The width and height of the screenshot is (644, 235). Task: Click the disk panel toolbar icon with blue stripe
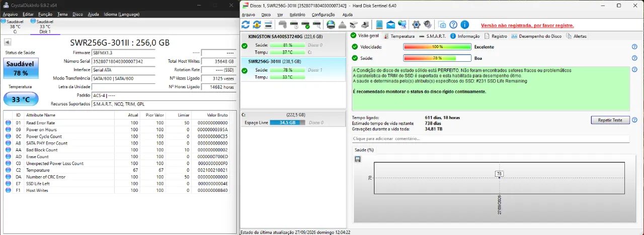[269, 25]
